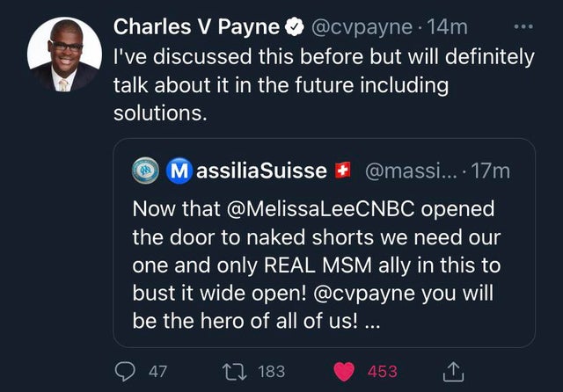Click the Swiss flag emoji
The height and width of the screenshot is (392, 563).
coord(344,171)
